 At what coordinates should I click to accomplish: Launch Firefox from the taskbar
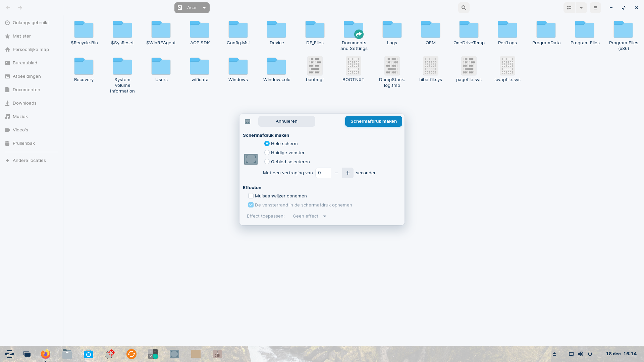[46, 354]
